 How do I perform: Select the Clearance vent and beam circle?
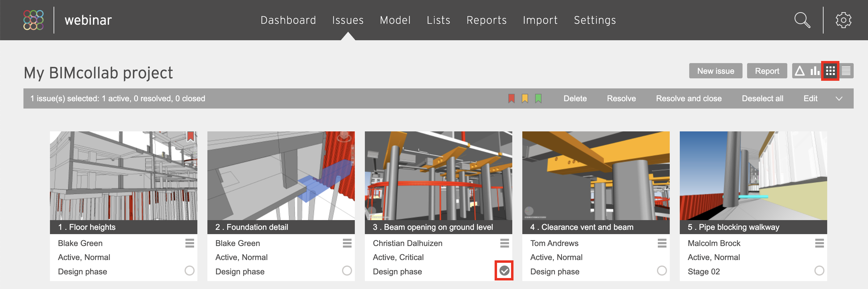(662, 270)
